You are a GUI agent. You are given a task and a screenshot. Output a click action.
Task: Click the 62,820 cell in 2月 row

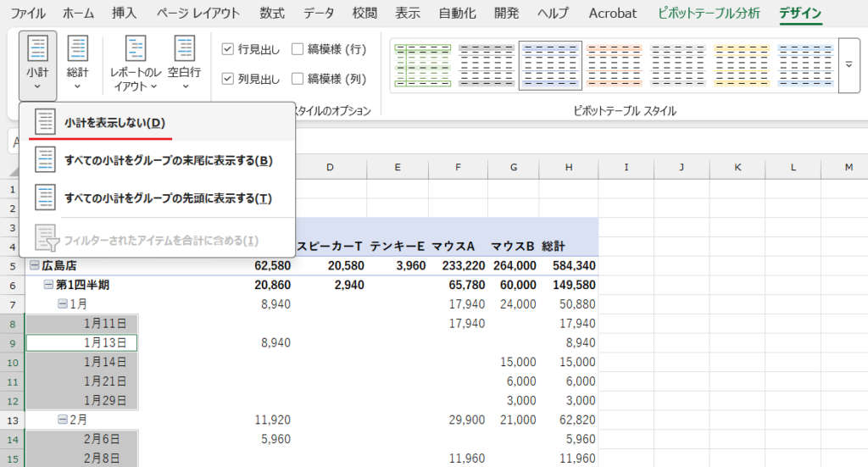[x=569, y=420]
